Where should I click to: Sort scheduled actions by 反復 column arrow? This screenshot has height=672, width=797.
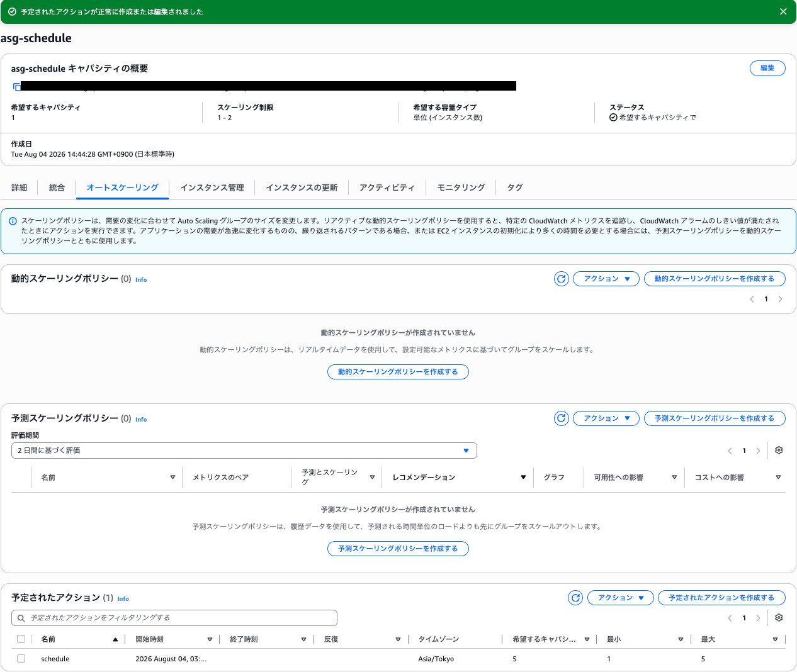[398, 639]
